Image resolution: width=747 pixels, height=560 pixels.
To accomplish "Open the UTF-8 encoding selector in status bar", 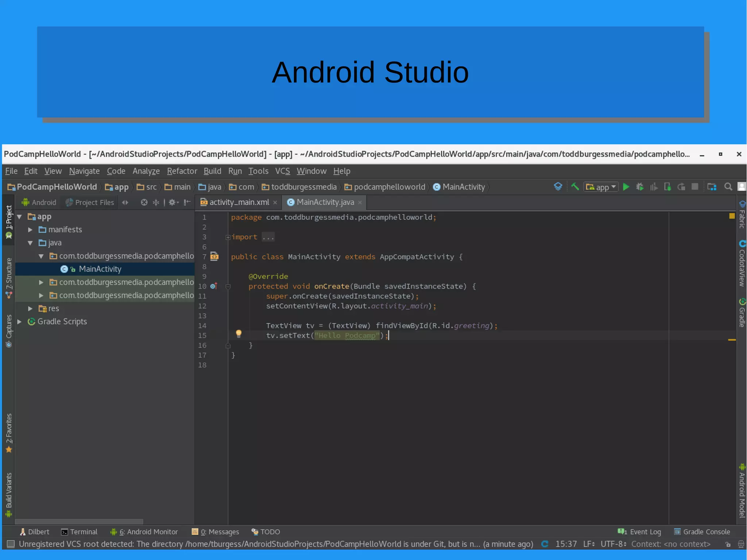I will pos(614,544).
